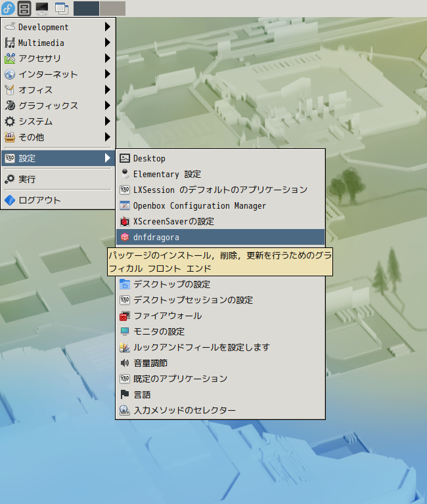The width and height of the screenshot is (427, 504).
Task: Launch ファイアウォール firewall settings
Action: pyautogui.click(x=221, y=316)
